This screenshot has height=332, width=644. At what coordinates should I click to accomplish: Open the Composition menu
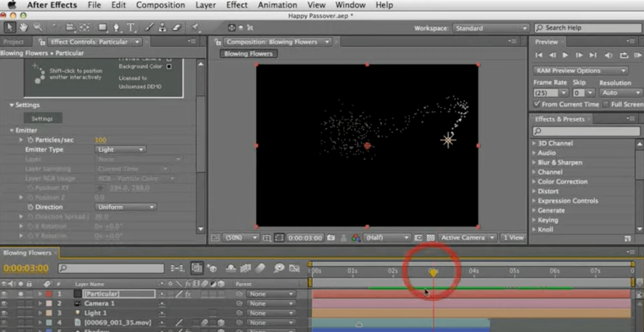pyautogui.click(x=160, y=5)
